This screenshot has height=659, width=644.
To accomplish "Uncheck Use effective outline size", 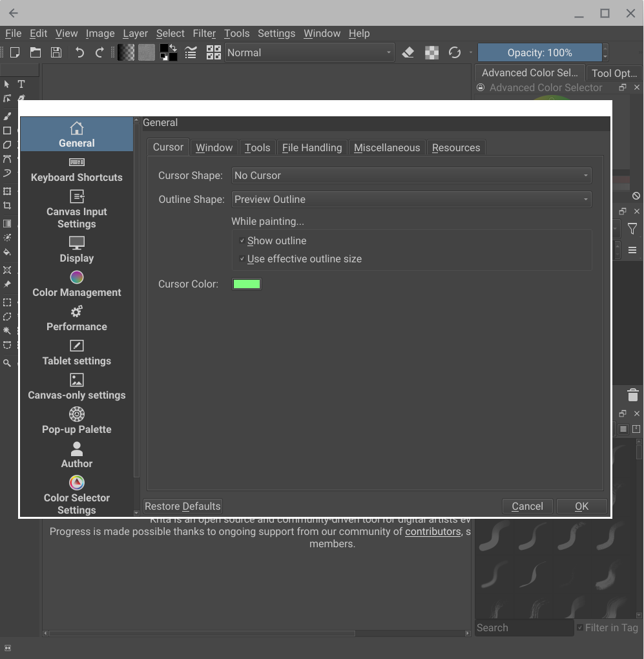I will [242, 259].
